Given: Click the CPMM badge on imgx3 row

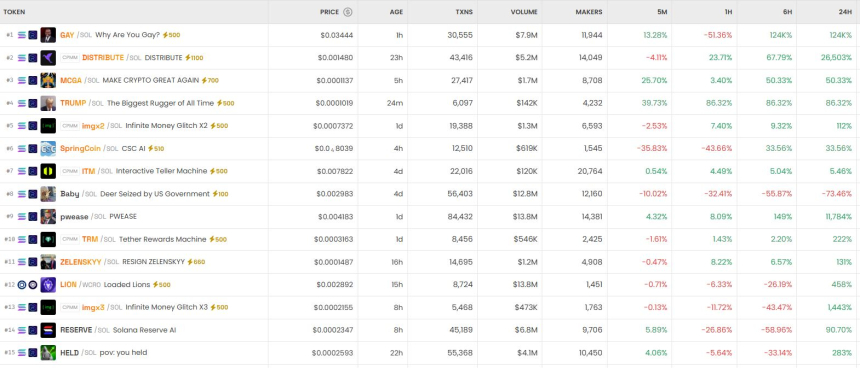Looking at the screenshot, I should [x=70, y=308].
